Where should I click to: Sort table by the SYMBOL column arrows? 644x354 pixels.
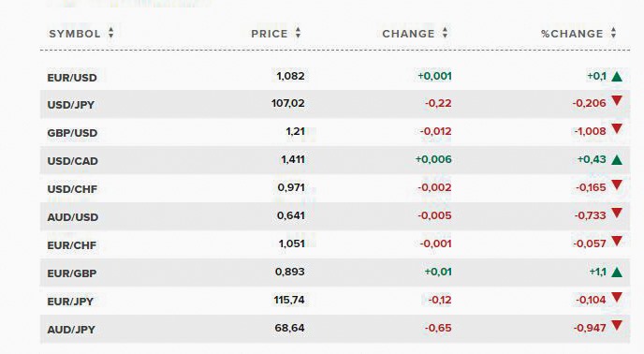(x=110, y=34)
